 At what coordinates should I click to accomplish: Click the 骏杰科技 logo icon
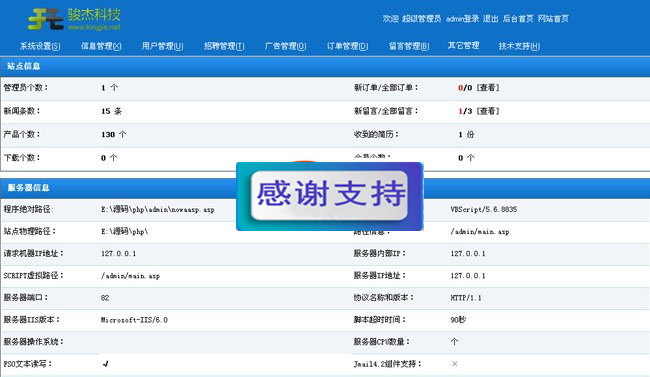(x=46, y=19)
